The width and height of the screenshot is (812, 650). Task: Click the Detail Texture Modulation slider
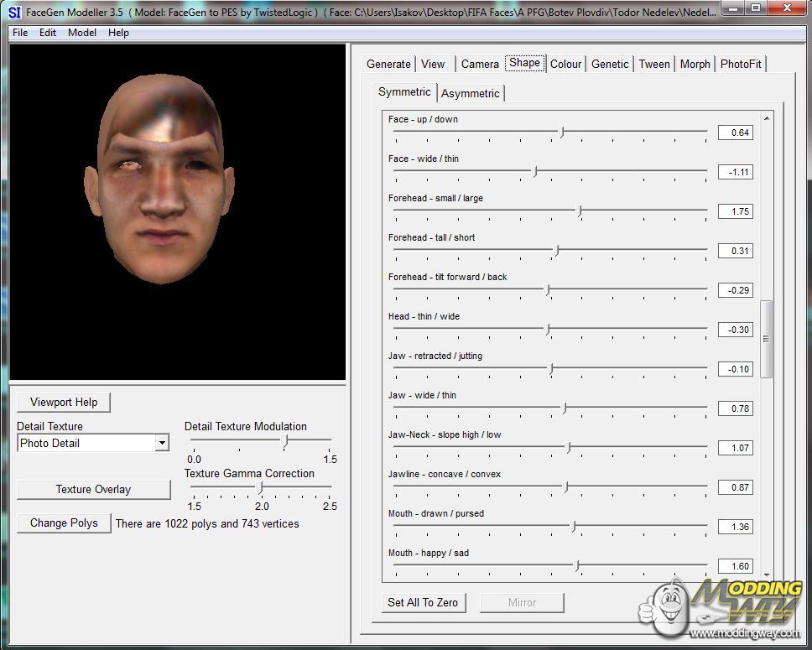coord(286,439)
